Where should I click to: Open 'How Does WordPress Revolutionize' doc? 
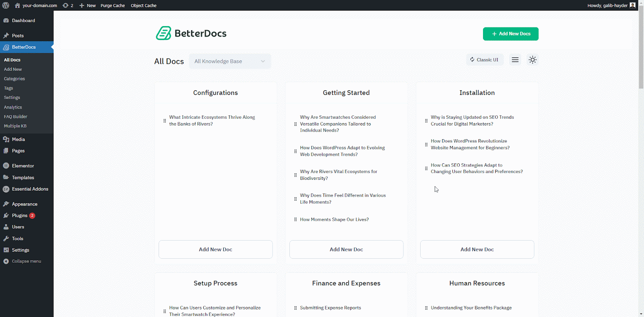pos(470,144)
